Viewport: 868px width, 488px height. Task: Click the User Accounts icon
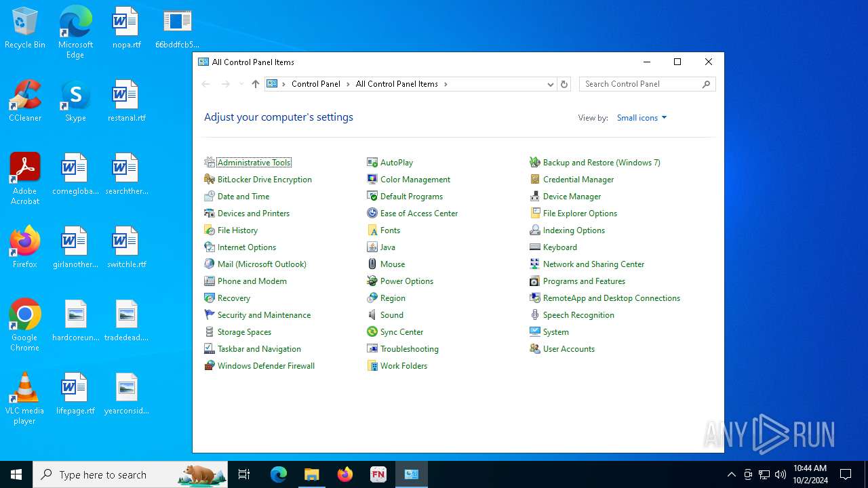pyautogui.click(x=535, y=349)
